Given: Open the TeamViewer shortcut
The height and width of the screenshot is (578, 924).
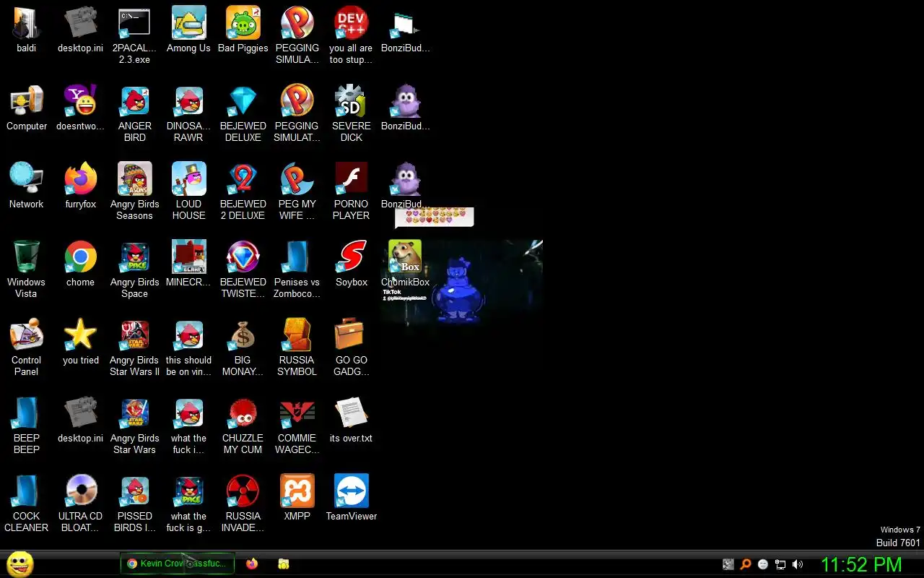Looking at the screenshot, I should [351, 491].
